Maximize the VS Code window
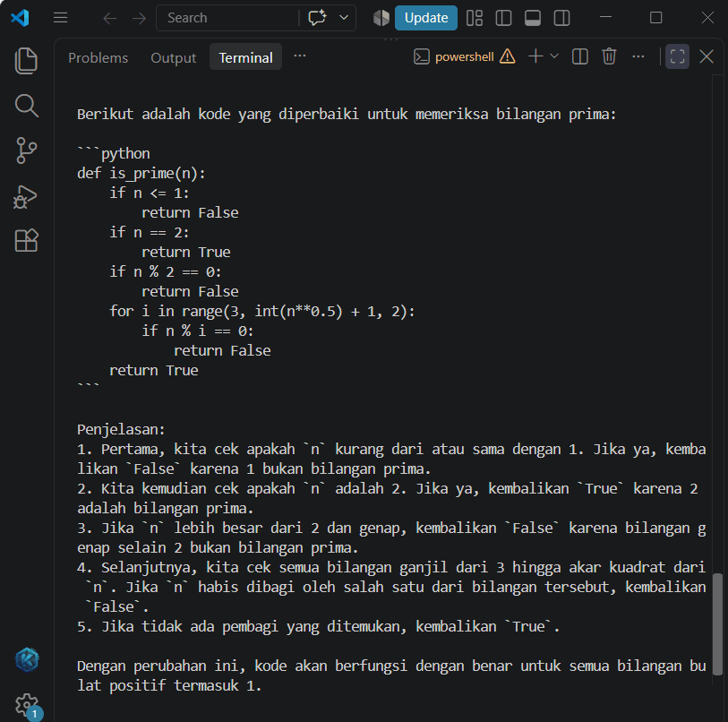This screenshot has height=722, width=728. (x=655, y=18)
